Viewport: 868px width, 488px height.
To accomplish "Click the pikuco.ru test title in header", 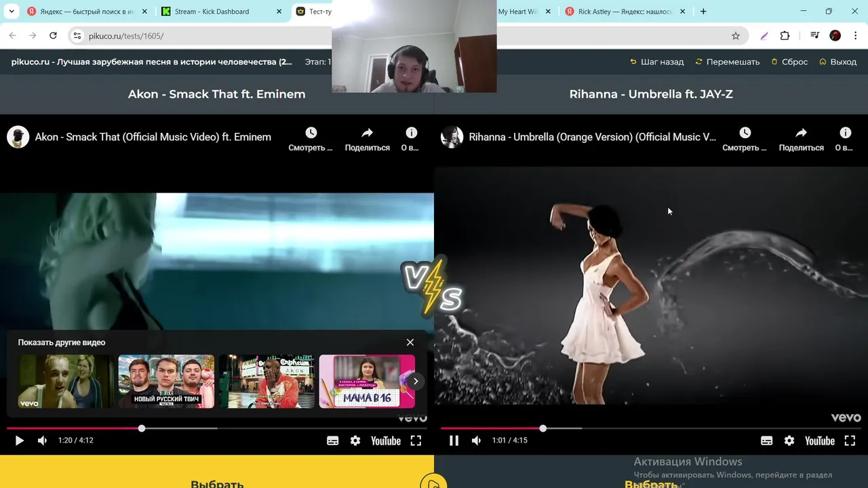I will pyautogui.click(x=152, y=62).
